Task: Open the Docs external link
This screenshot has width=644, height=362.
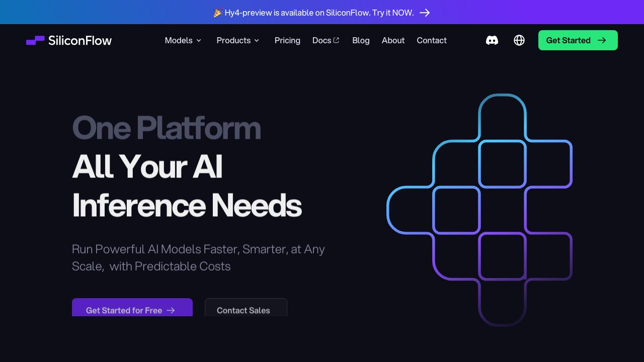Action: click(326, 40)
